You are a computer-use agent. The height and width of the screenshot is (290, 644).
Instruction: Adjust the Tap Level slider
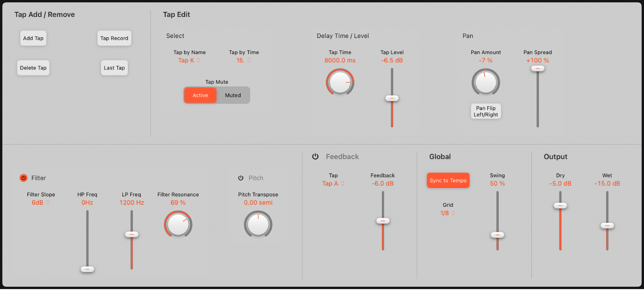point(392,98)
